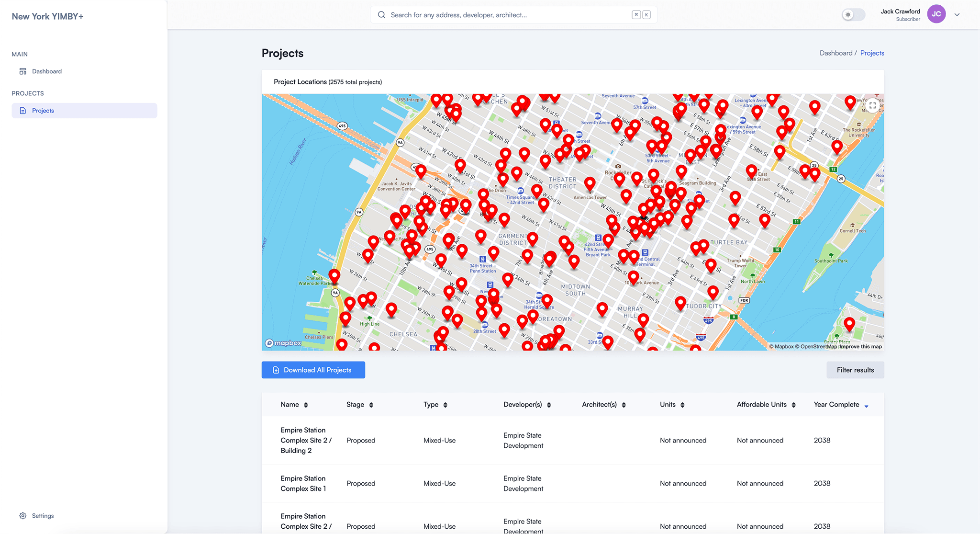Toggle the Year Complete sort arrow
Viewport: 980px width, 534px height.
pyautogui.click(x=866, y=405)
